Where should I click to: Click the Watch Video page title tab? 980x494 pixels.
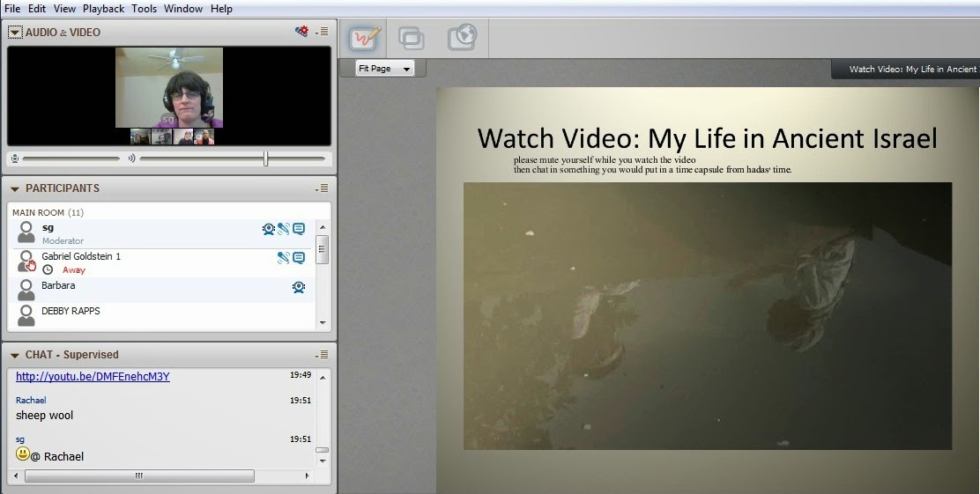(905, 69)
